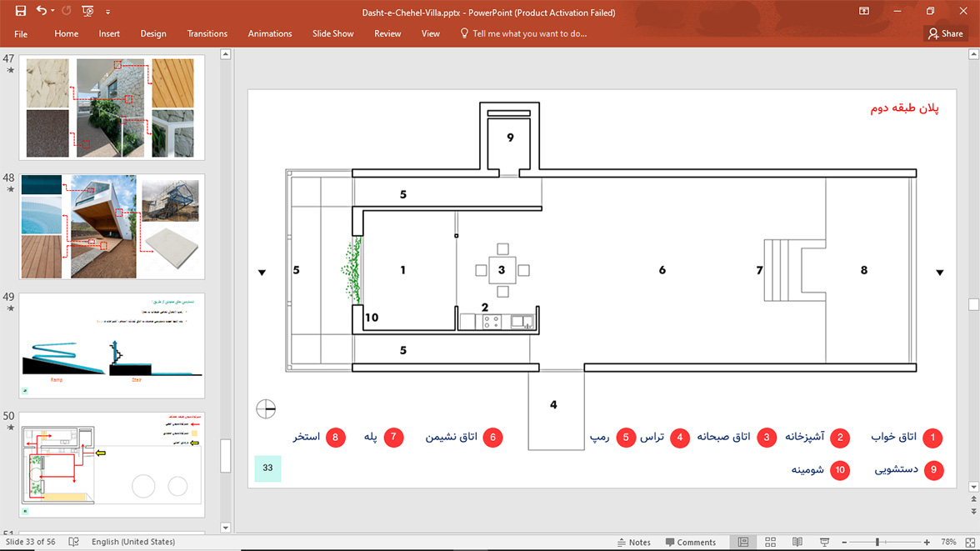Select slide 47 thumbnail
Image resolution: width=980 pixels, height=551 pixels.
[x=112, y=108]
